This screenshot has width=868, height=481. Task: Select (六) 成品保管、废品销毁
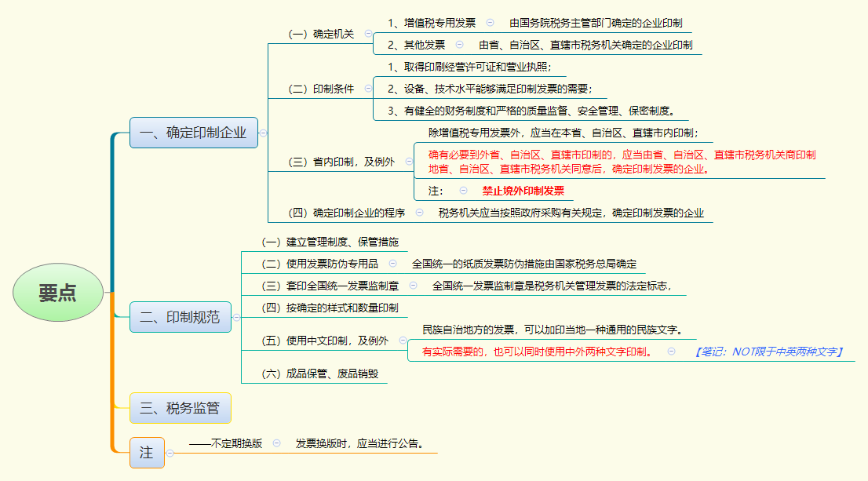click(x=320, y=374)
